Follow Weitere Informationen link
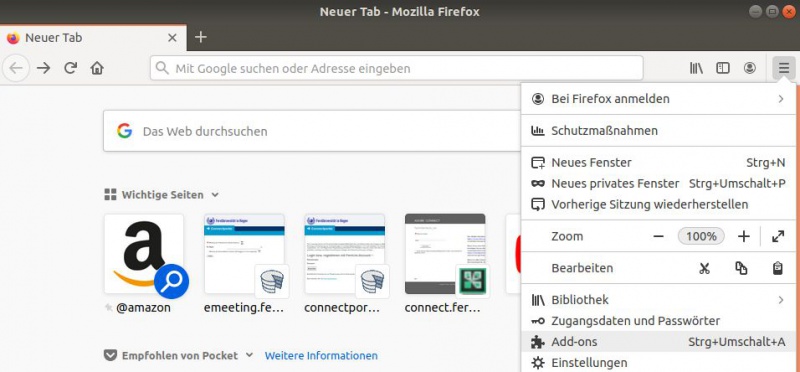 pos(321,356)
